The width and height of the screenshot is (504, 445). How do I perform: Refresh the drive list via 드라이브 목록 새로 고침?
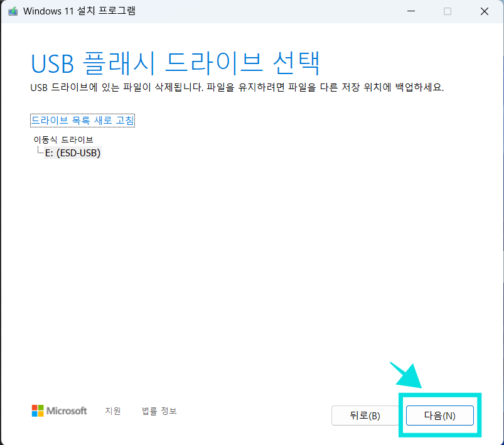click(82, 120)
